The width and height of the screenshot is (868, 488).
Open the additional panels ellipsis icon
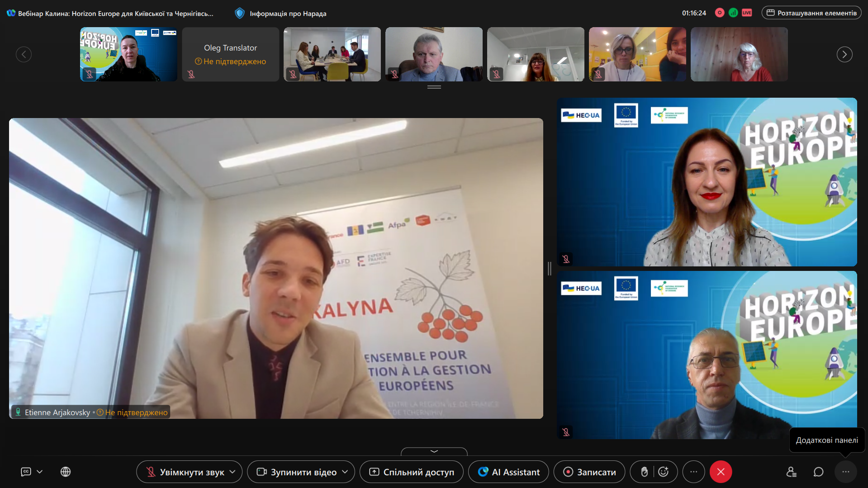[845, 472]
